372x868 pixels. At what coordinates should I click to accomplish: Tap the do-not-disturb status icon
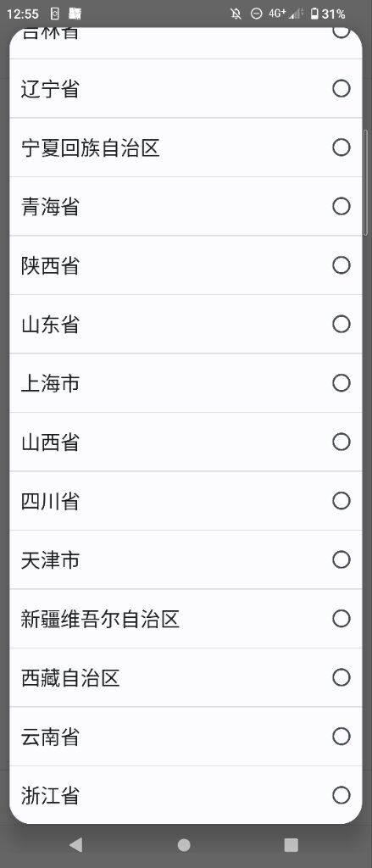[x=256, y=14]
